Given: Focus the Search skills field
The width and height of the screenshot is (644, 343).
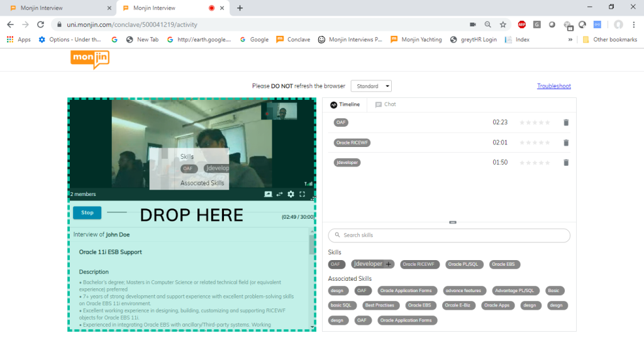Looking at the screenshot, I should pyautogui.click(x=449, y=235).
